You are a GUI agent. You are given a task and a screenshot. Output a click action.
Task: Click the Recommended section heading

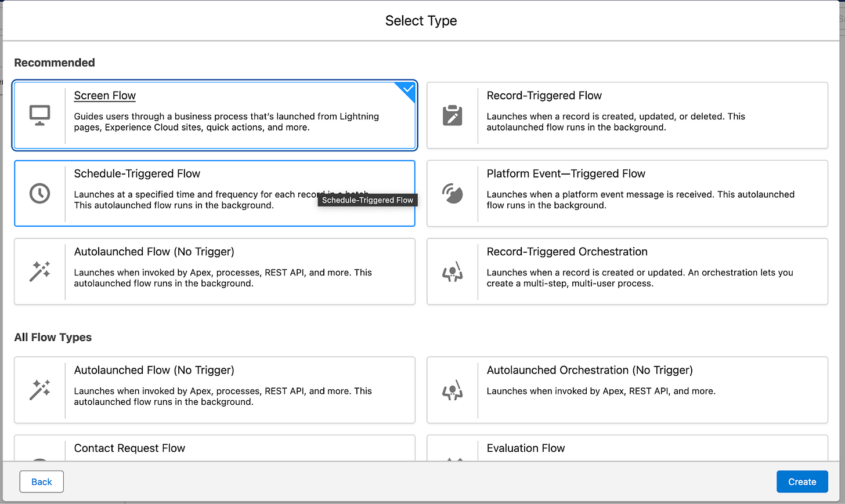(55, 63)
